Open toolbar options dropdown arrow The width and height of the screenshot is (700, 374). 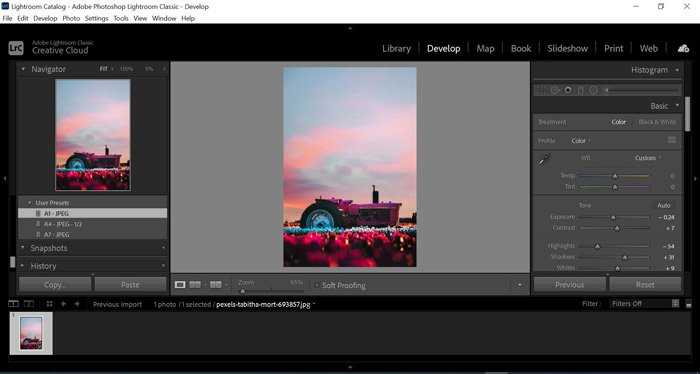pos(519,285)
